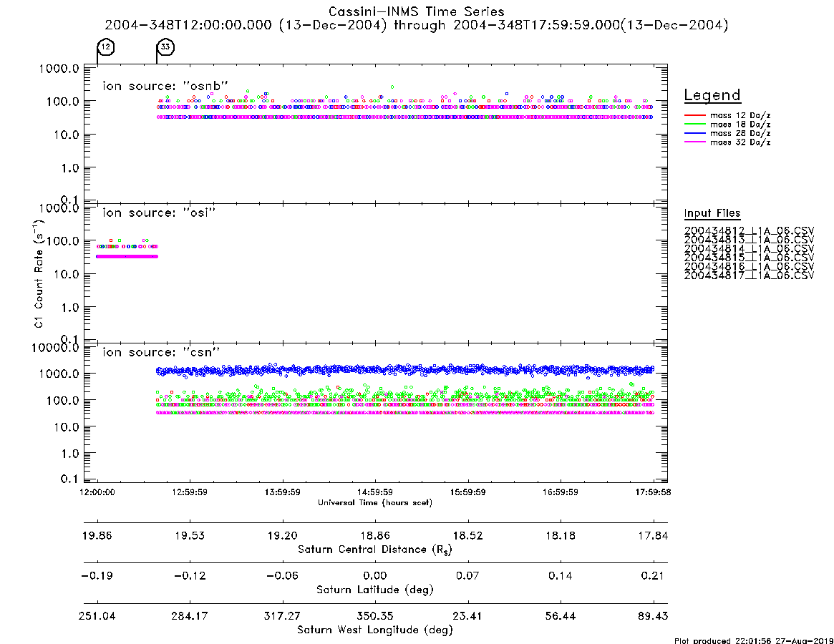Screen dimensions: 834x644
Task: Click the 12:59:59 time tick label
Action: (x=190, y=492)
